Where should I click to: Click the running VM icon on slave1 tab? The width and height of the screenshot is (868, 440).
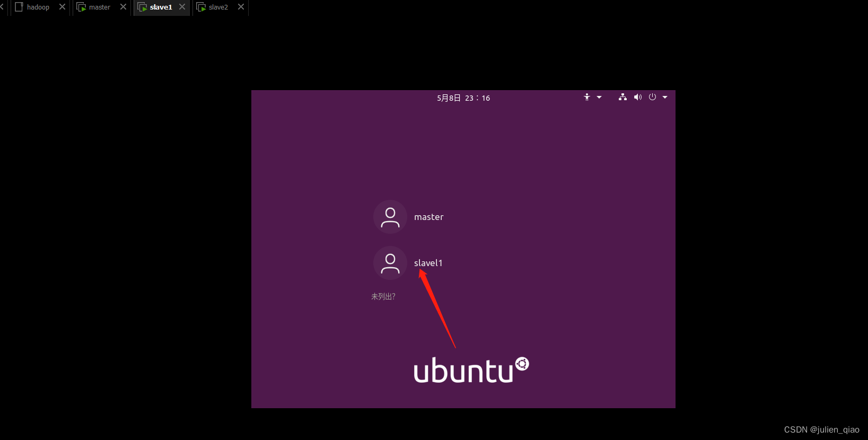pos(142,7)
